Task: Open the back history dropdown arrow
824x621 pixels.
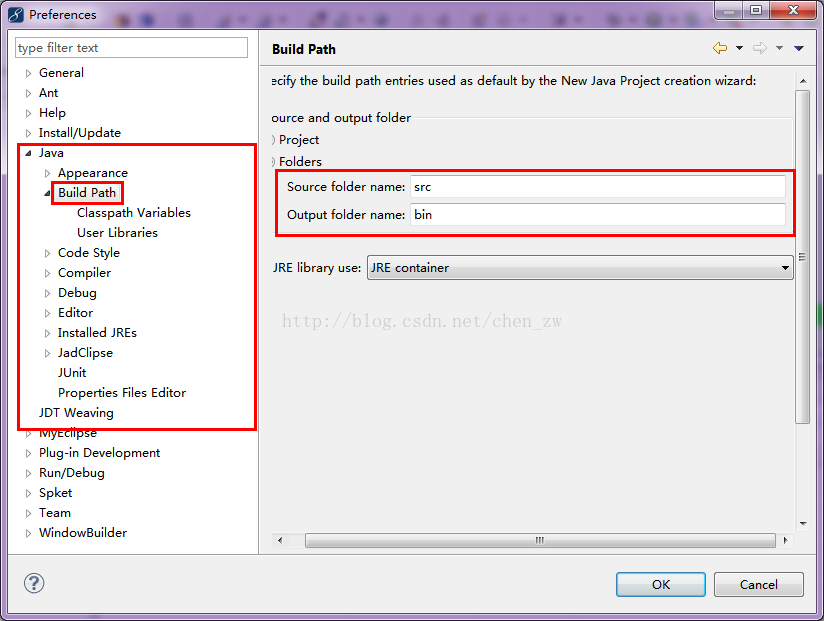Action: [x=739, y=48]
